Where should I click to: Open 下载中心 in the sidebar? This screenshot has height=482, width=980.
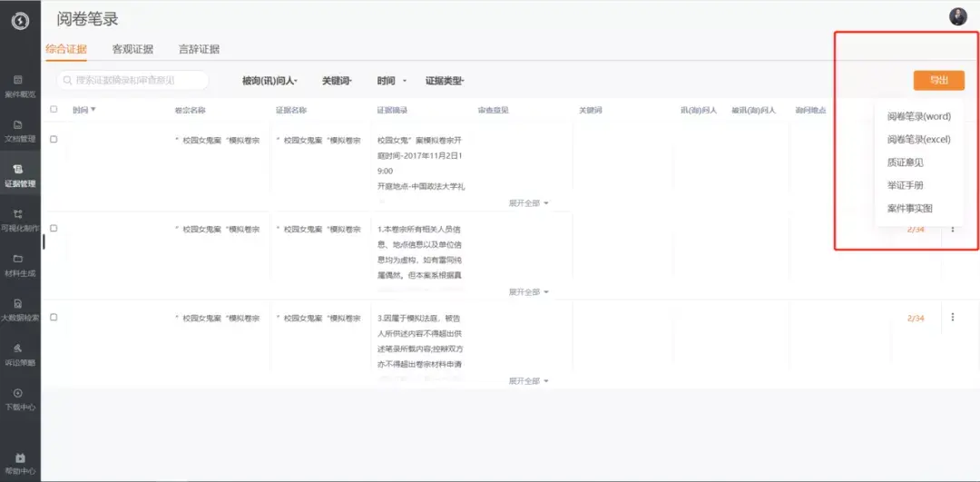20,398
